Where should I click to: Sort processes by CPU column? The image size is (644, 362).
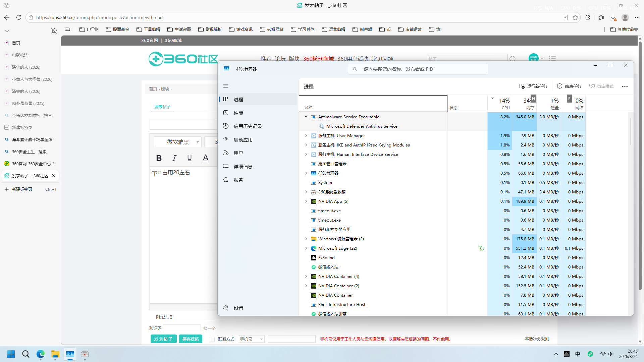point(500,104)
